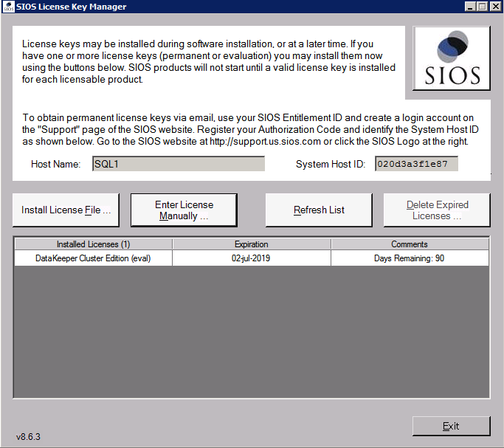Click expiration date 02-jul-2019 cell

tap(251, 258)
